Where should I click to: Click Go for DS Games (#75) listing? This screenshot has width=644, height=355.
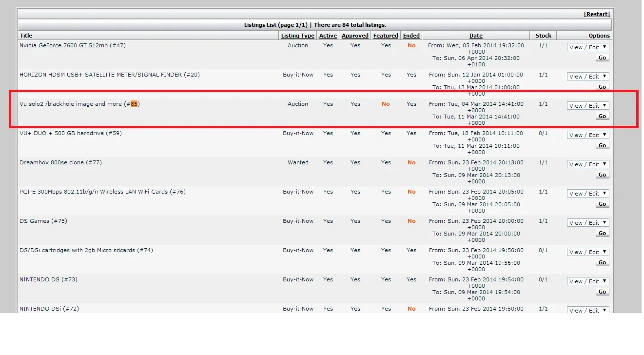coord(602,233)
